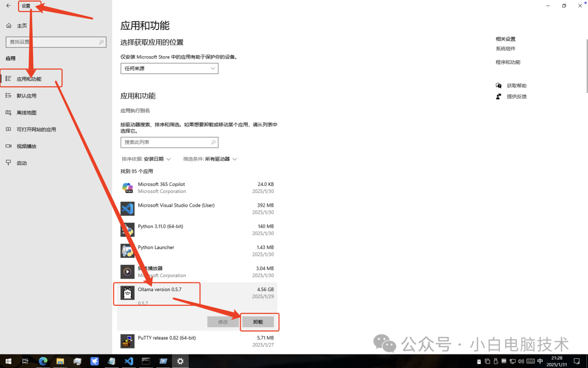The width and height of the screenshot is (588, 368).
Task: Open the 排序依据 安装日期 dropdown
Action: pos(146,159)
